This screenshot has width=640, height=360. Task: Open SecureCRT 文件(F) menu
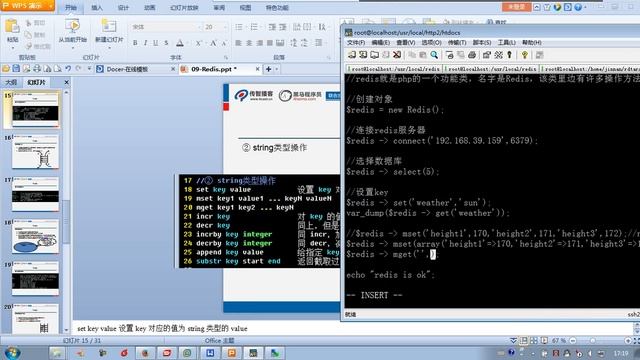[x=356, y=42]
